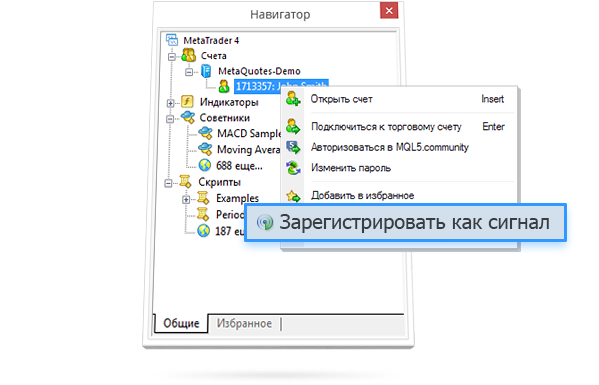Click the Скрипты scroll icon

tap(186, 182)
